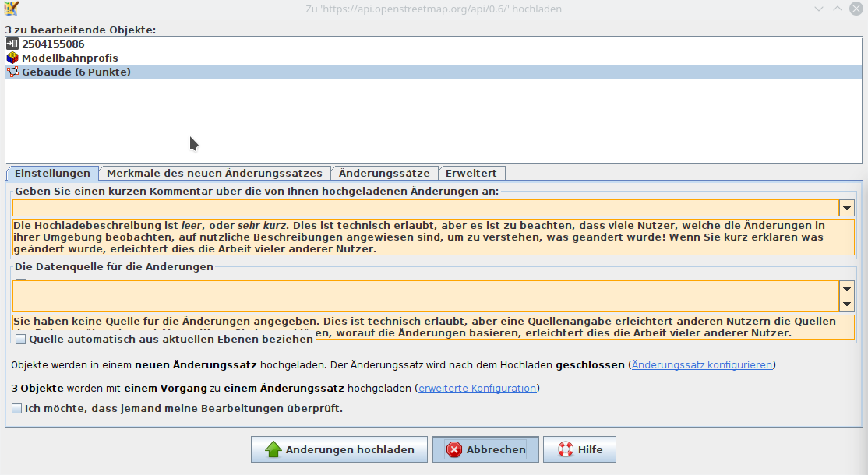Viewport: 868px width, 475px height.
Task: Click the relation icon next to Modellbahnprofis
Action: (x=12, y=58)
